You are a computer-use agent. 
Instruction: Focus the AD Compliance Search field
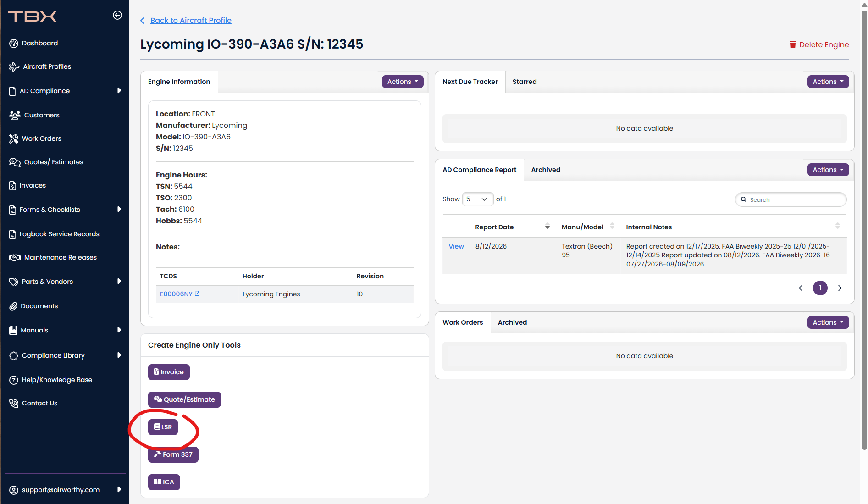[x=791, y=200]
